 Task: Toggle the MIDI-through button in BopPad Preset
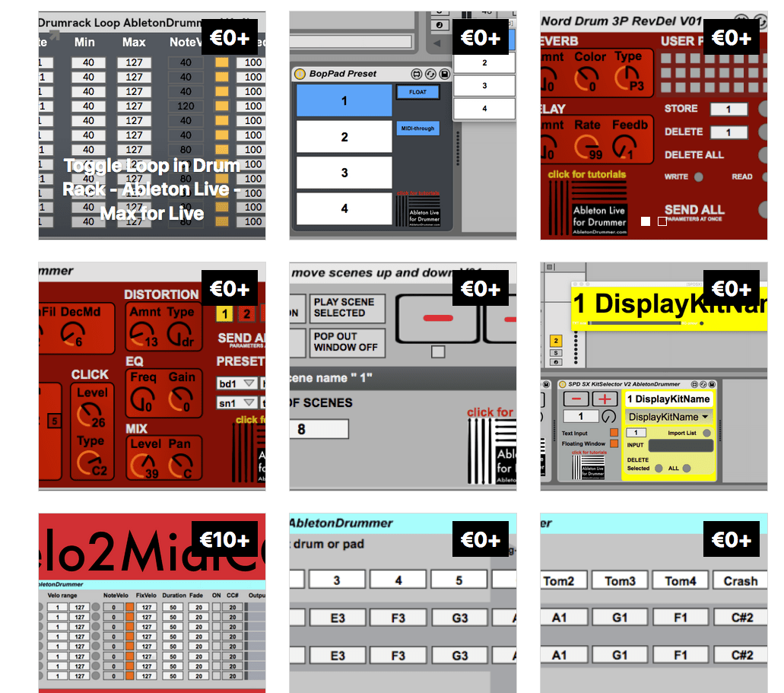point(418,129)
